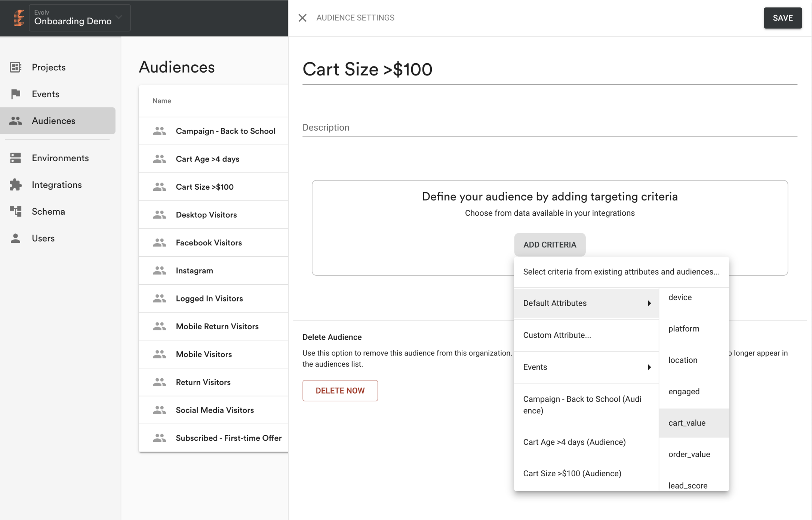Open Integrations from the sidebar
The width and height of the screenshot is (812, 520).
(x=58, y=185)
